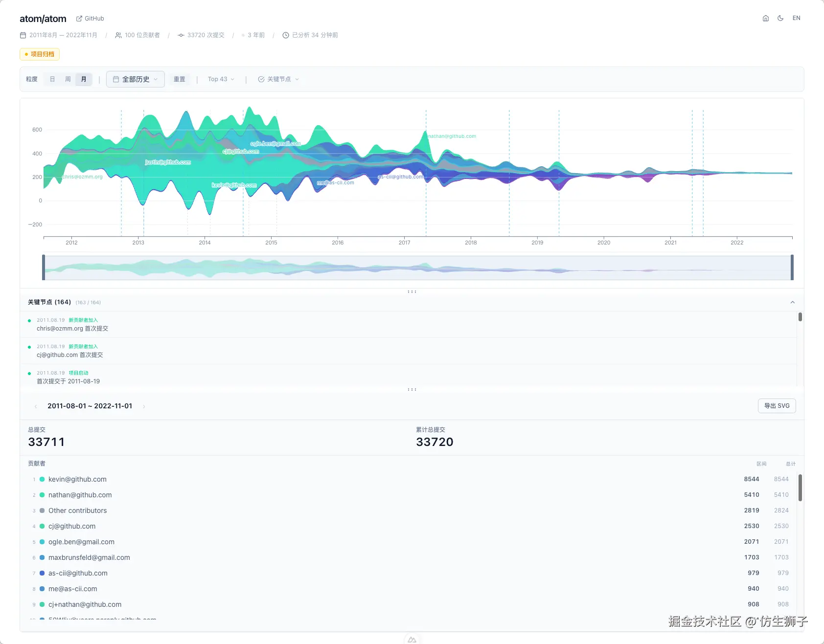Click the 累计总提交 value 33720
Screen dimensions: 824x644
click(435, 442)
